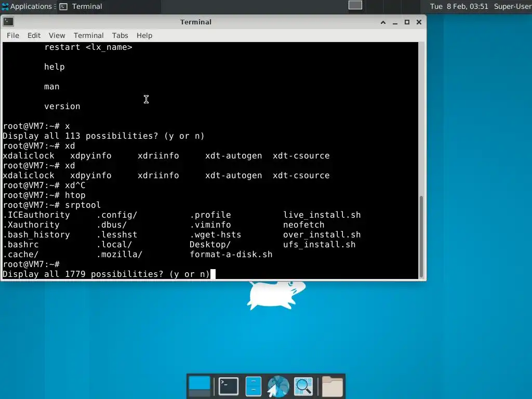Click 'Desktop/' in terminal listing
The width and height of the screenshot is (532, 399).
click(x=210, y=245)
